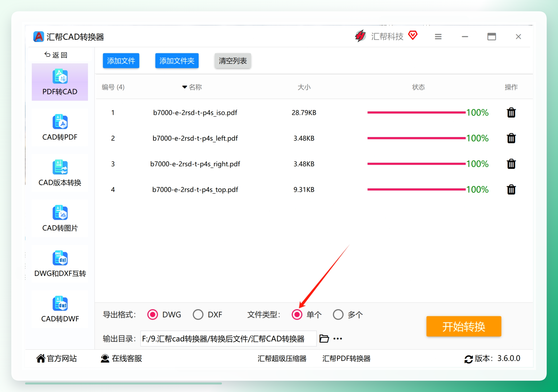Screen dimensions: 558x392
Task: Open 官方网站 home link
Action: click(56, 358)
